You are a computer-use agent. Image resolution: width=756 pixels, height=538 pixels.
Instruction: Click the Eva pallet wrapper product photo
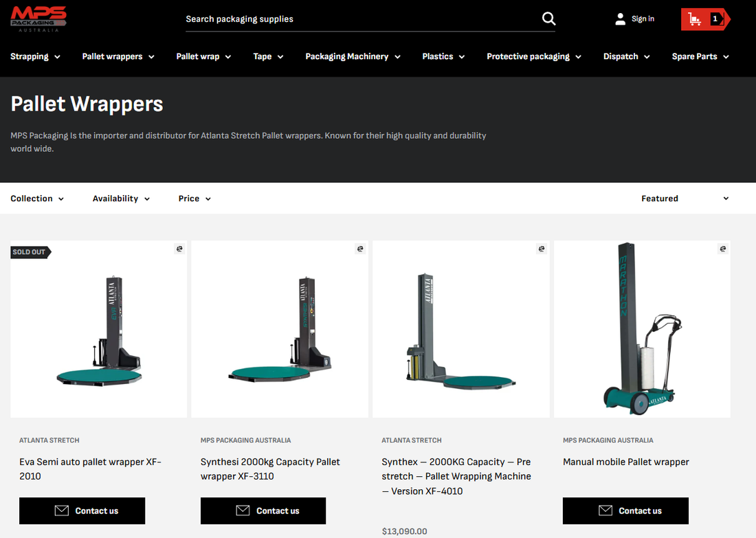[98, 328]
